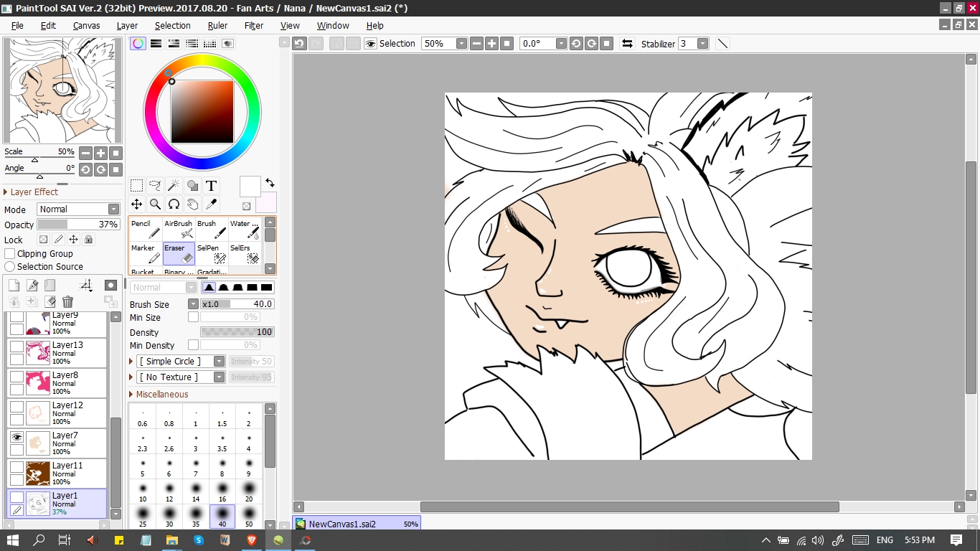Choose the SelPen tool

(x=212, y=254)
